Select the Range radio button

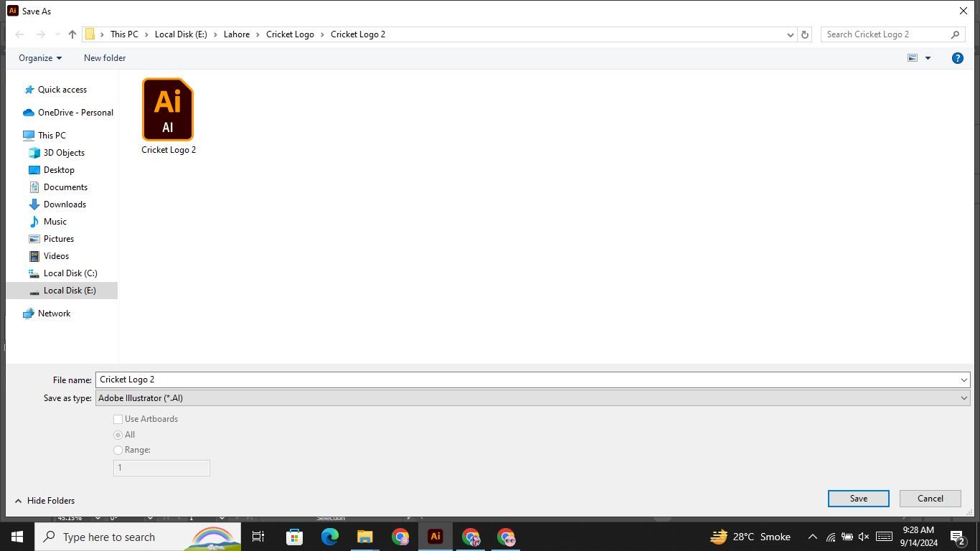[x=118, y=450]
